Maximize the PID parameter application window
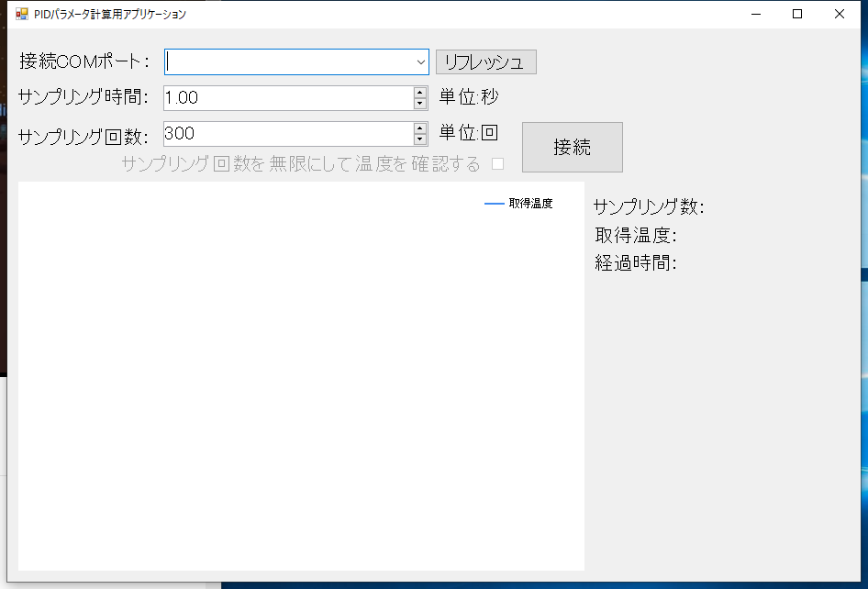 click(797, 14)
